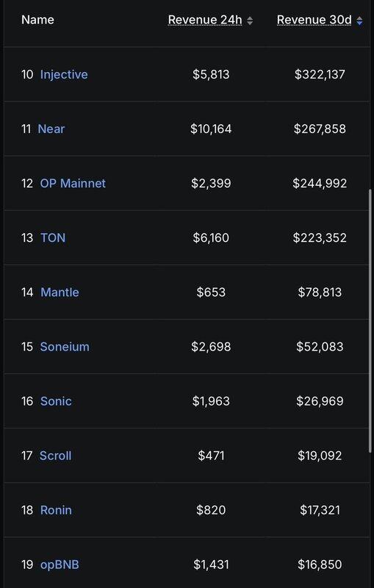Sort by Revenue 24h arrow icon

(x=250, y=21)
